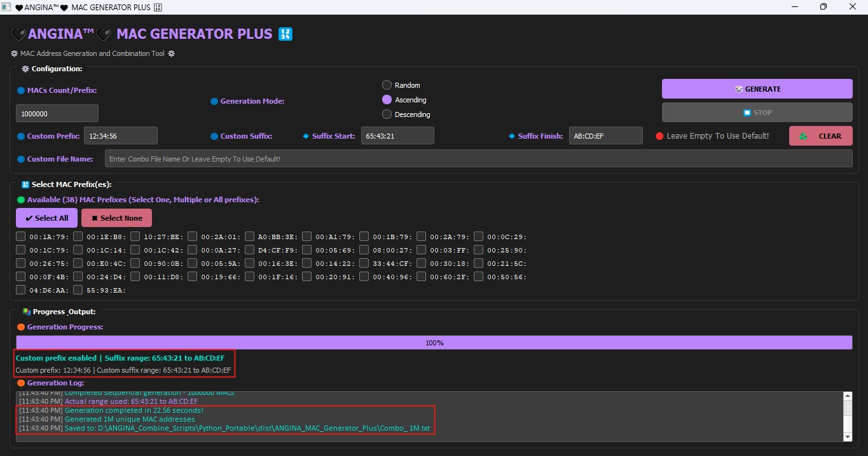Check the 55:93:EA: prefix box
The height and width of the screenshot is (456, 868).
[x=78, y=290]
